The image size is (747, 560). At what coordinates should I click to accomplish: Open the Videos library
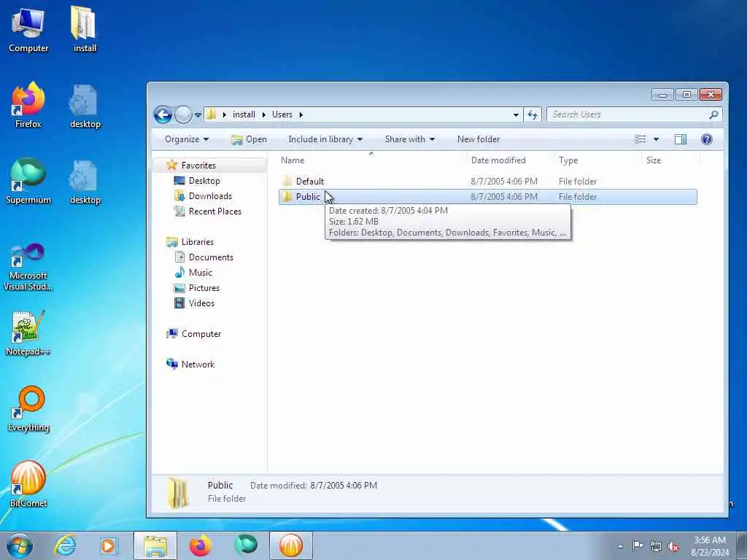click(x=201, y=303)
